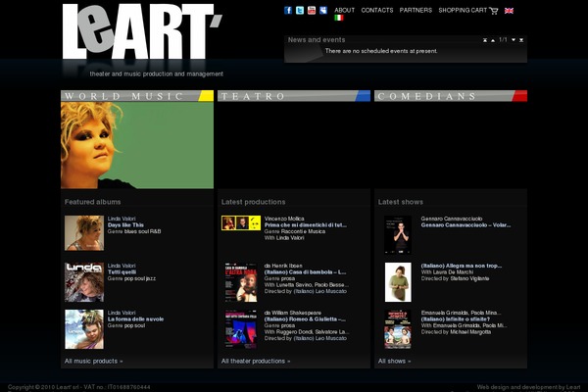
Task: Click the Copyright 2010 Leart footer text
Action: [79, 387]
